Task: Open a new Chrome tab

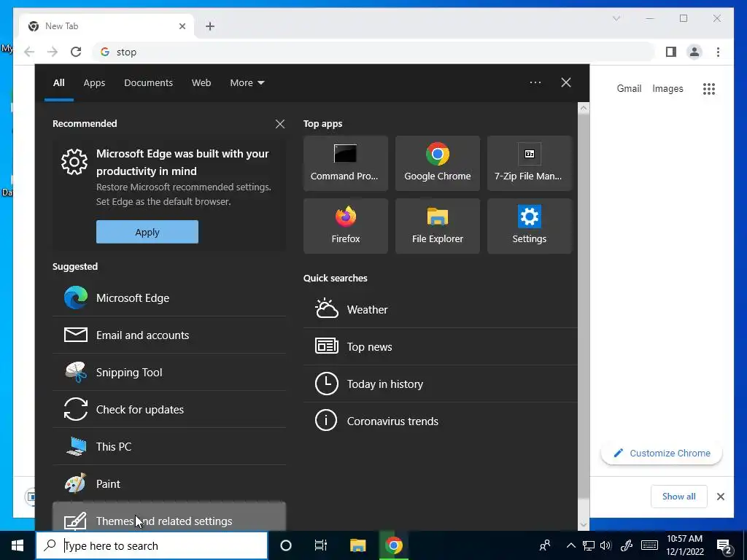Action: pos(210,26)
